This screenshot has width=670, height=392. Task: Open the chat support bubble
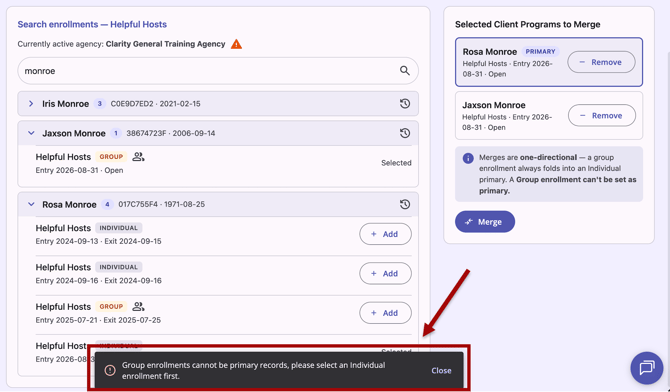pyautogui.click(x=647, y=368)
